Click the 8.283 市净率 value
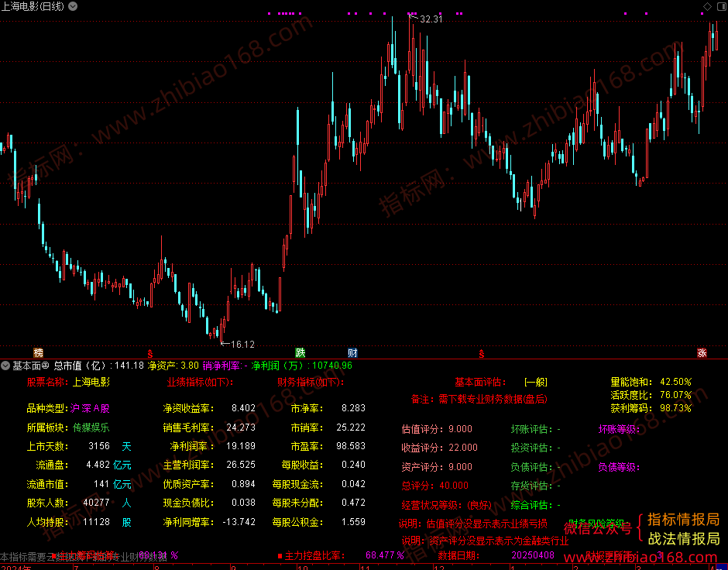Viewport: 728px width, 570px height. coord(354,408)
